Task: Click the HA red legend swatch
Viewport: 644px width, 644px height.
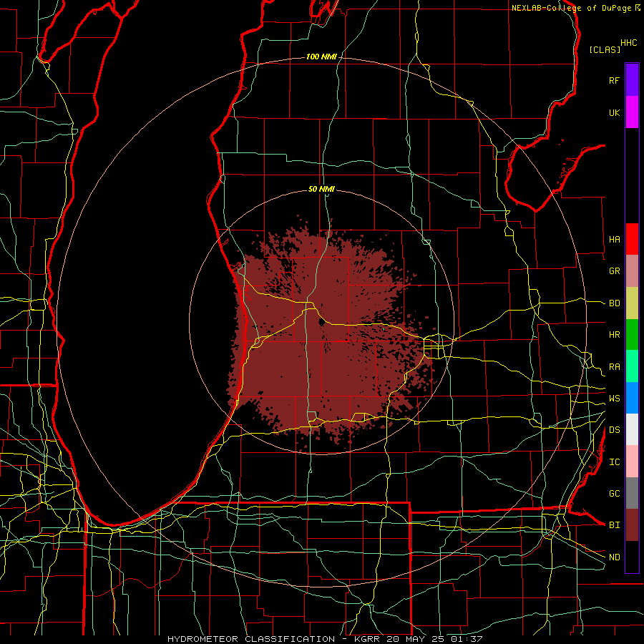Action: pyautogui.click(x=632, y=239)
